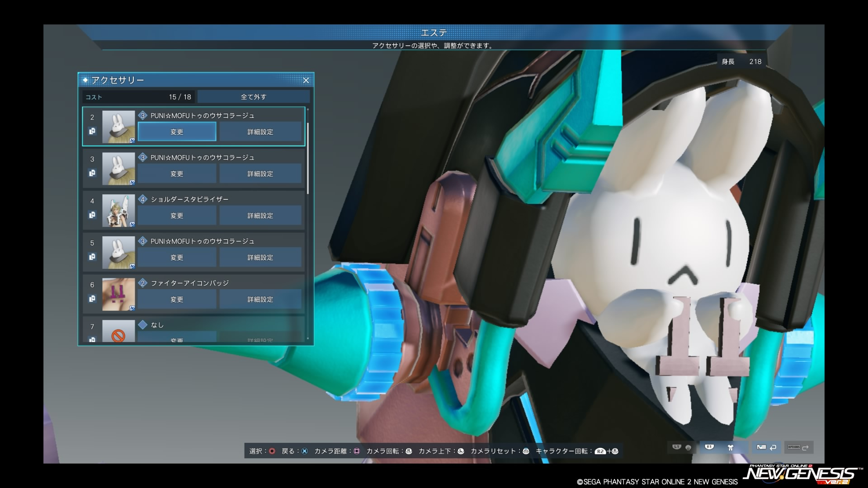Click the accessory list vertical scrollbar
The width and height of the screenshot is (868, 488).
pos(308,158)
